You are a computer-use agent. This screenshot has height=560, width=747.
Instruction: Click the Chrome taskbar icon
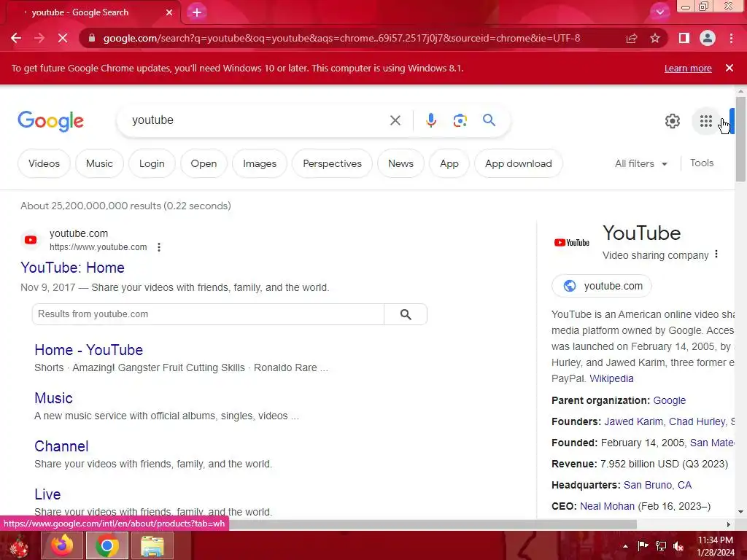(107, 545)
